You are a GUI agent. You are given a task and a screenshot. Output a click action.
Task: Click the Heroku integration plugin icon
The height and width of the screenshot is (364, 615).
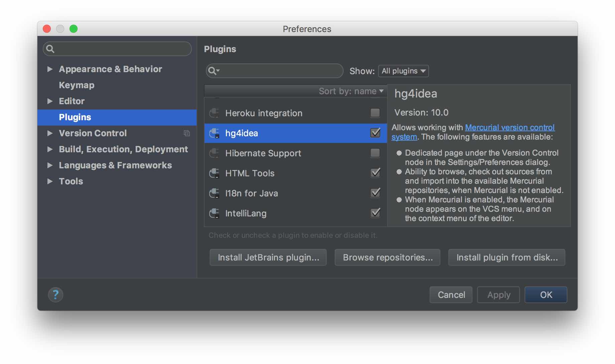[214, 113]
